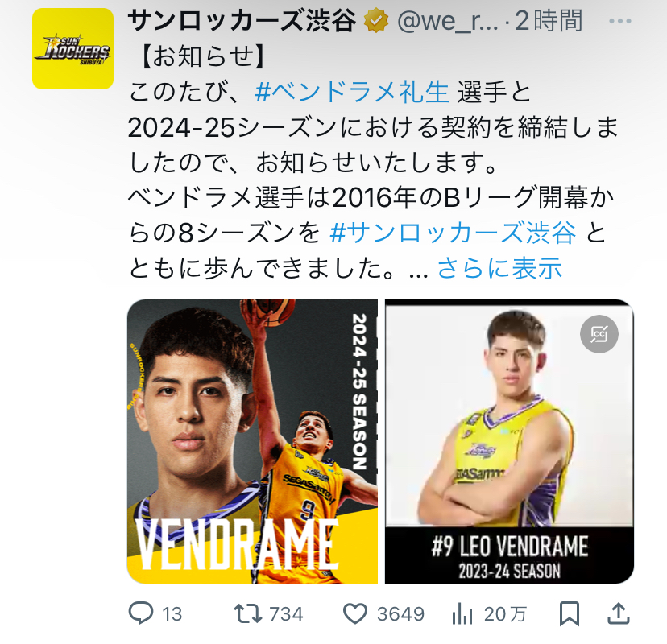Open the share icon
The height and width of the screenshot is (644, 667).
[619, 614]
